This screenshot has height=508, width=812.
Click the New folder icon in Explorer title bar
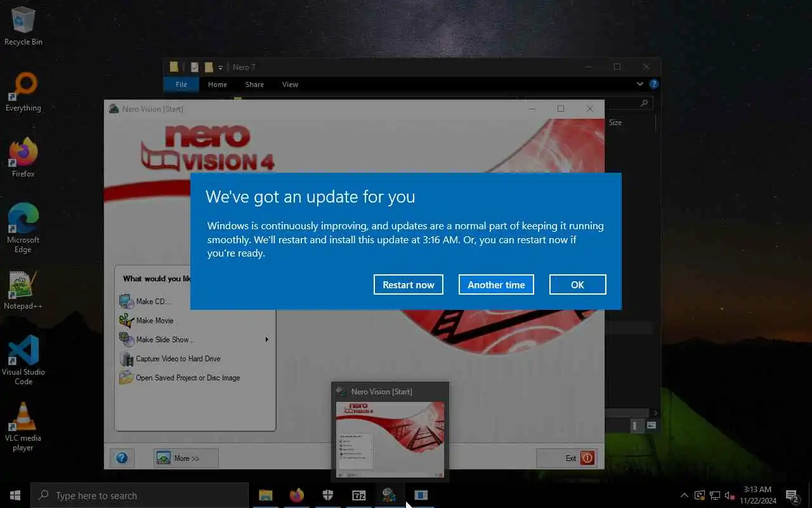click(209, 67)
